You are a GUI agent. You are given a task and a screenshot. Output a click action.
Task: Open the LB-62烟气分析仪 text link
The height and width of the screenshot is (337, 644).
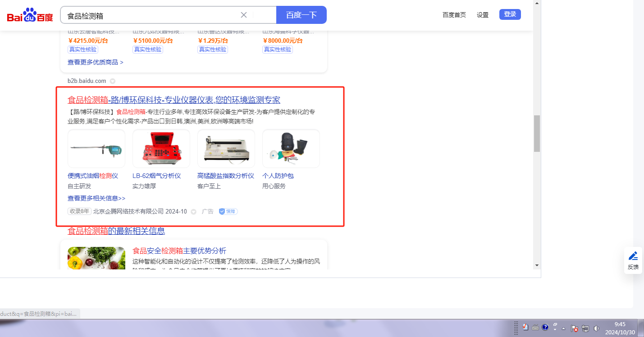tap(157, 176)
